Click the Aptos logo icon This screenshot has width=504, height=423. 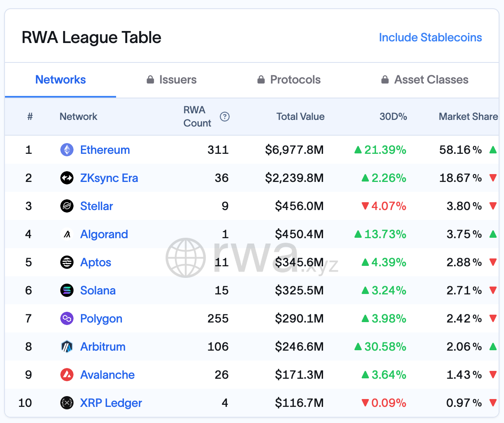pyautogui.click(x=67, y=262)
